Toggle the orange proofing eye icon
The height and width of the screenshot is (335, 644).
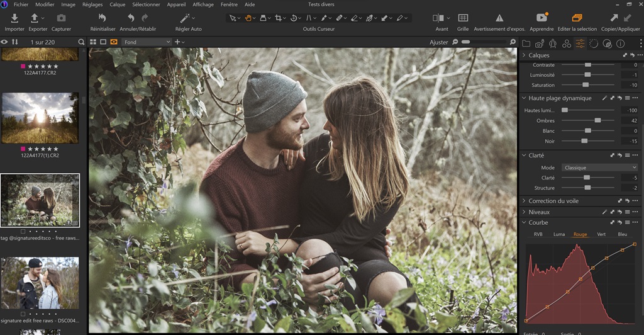coord(114,42)
